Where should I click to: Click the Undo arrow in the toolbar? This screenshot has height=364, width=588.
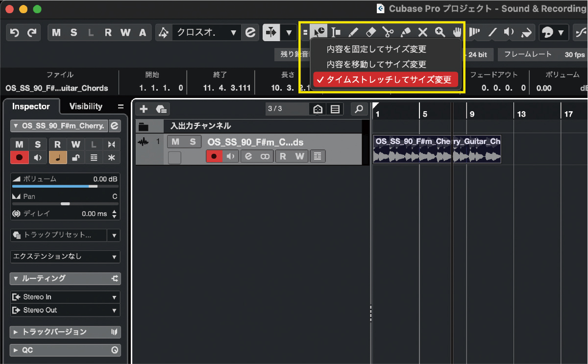coord(15,33)
